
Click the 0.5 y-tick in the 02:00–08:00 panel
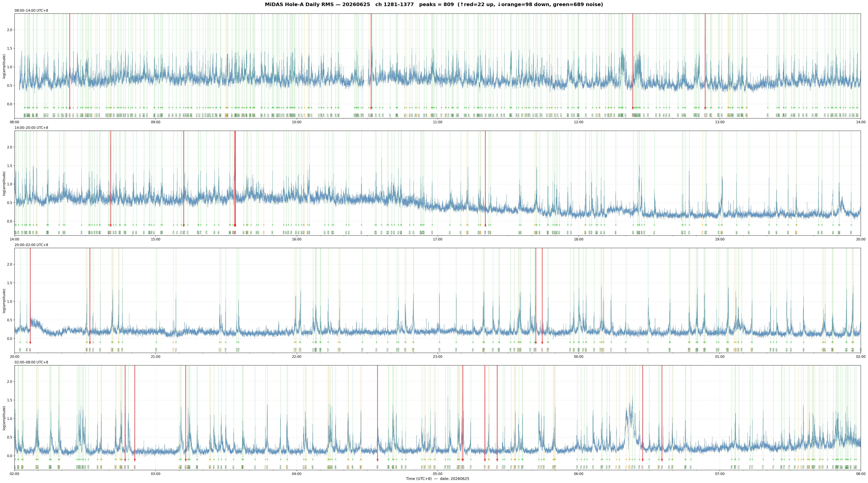9,437
